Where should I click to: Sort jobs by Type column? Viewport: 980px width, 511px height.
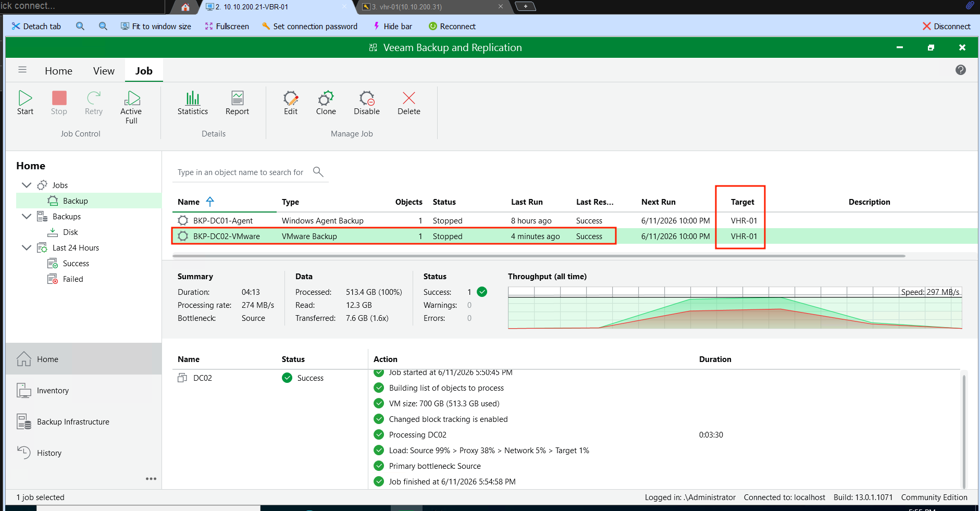(290, 202)
